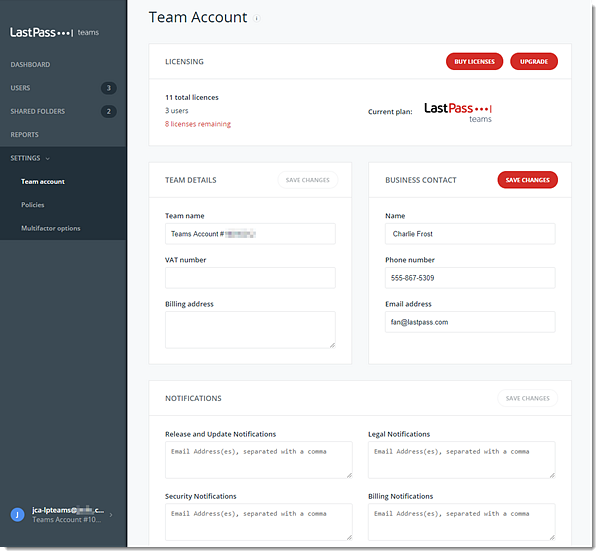
Task: Open the Dashboard section
Action: click(x=30, y=65)
